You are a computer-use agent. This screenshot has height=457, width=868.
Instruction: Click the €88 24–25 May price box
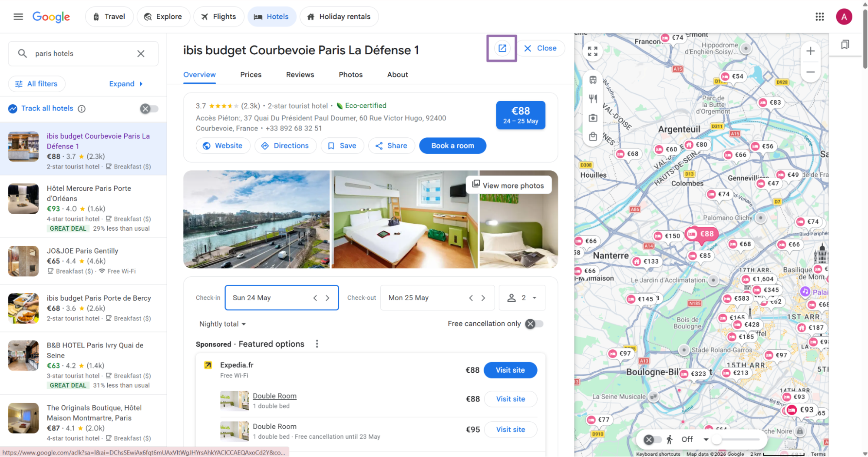coord(521,115)
